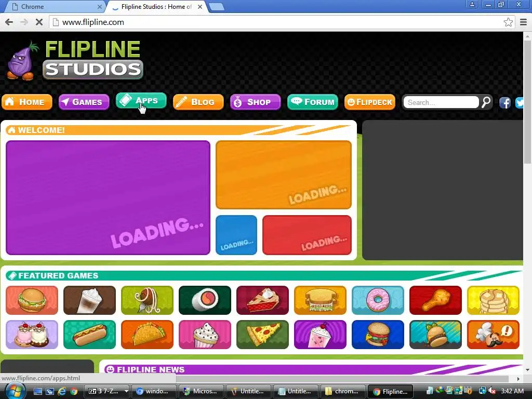Click the small blue loading tile
Image resolution: width=532 pixels, height=399 pixels.
click(236, 235)
